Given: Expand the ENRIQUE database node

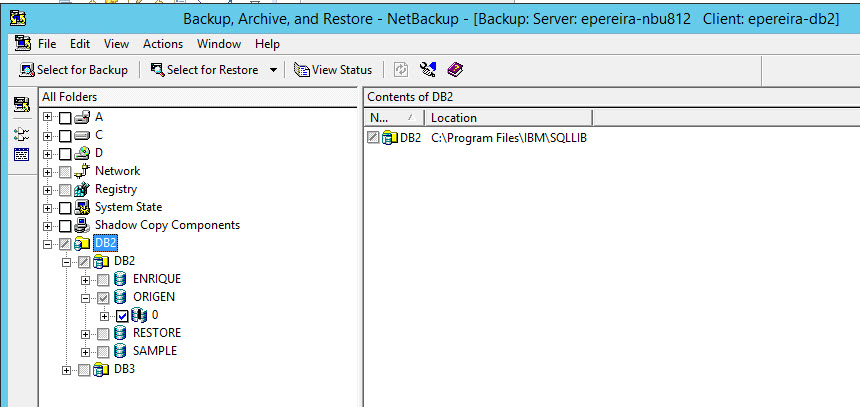Looking at the screenshot, I should [x=86, y=280].
